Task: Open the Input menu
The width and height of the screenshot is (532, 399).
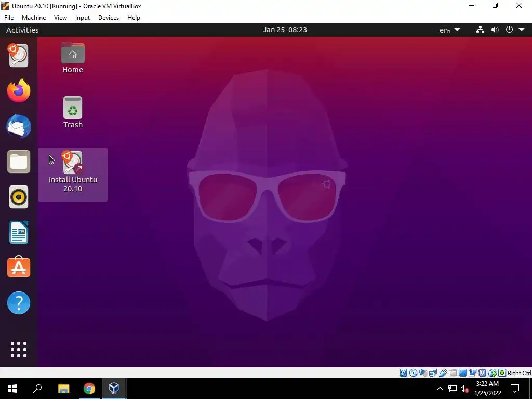Action: coord(83,18)
